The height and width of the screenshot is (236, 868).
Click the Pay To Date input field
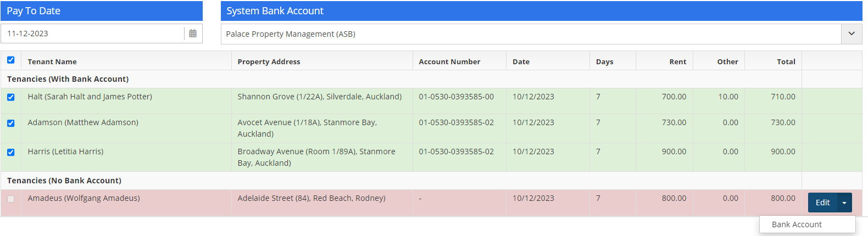92,33
